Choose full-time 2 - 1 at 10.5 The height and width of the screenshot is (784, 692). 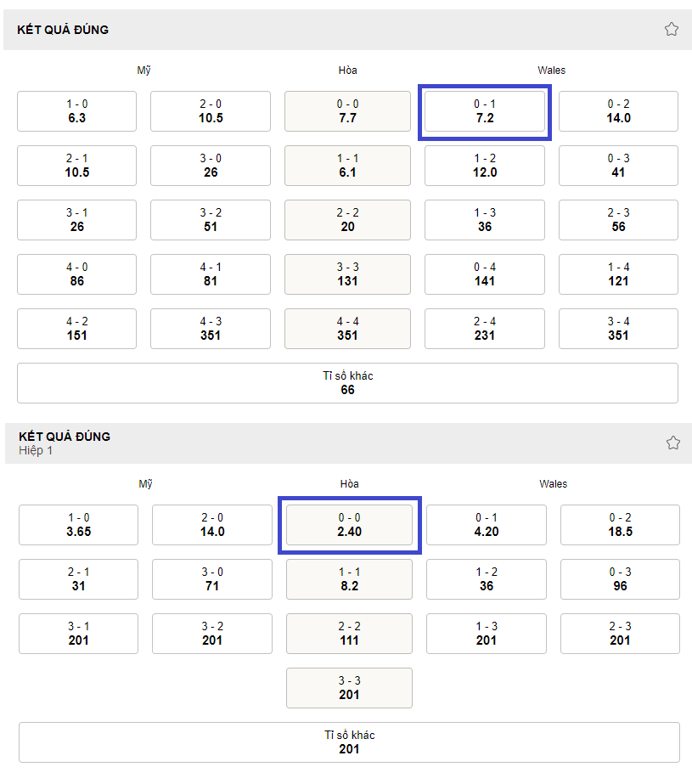click(77, 166)
